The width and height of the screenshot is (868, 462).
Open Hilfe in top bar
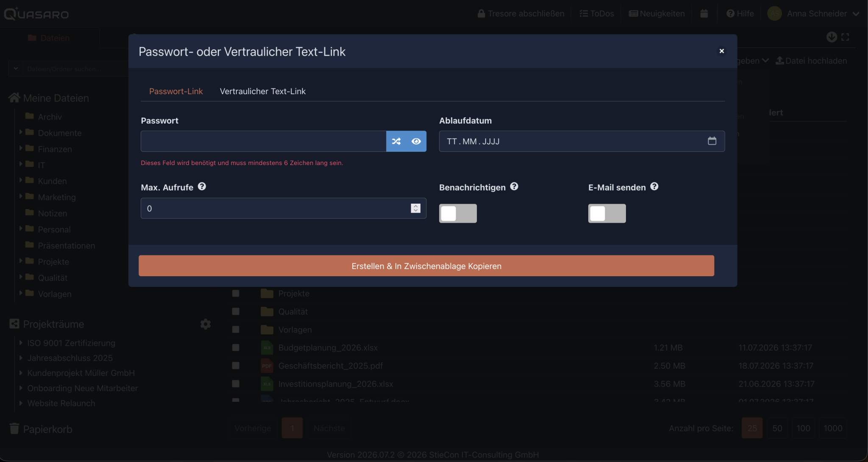click(x=740, y=14)
